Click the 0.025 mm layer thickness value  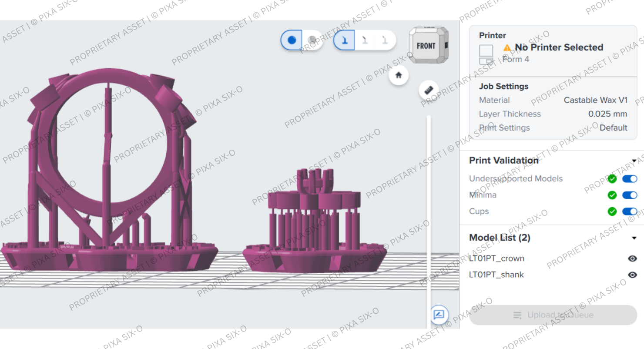point(607,114)
